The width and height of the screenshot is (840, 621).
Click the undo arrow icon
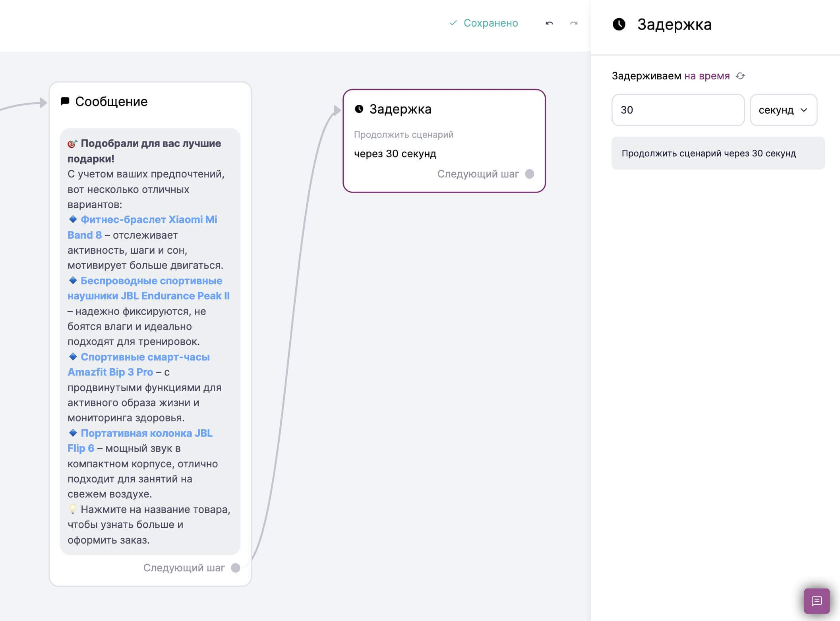coord(549,23)
